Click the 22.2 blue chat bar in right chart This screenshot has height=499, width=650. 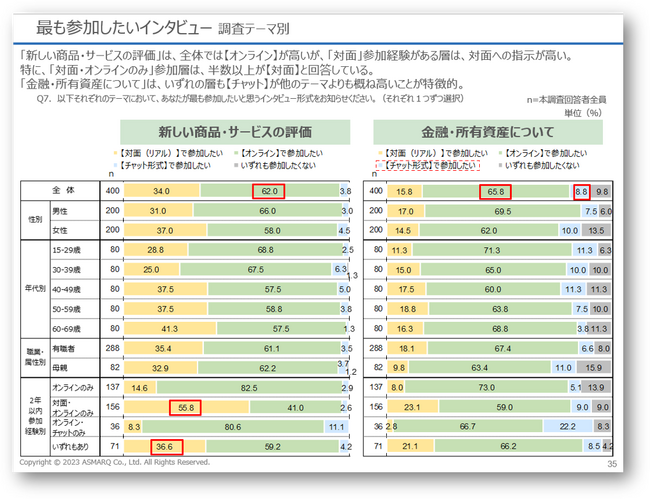point(568,426)
